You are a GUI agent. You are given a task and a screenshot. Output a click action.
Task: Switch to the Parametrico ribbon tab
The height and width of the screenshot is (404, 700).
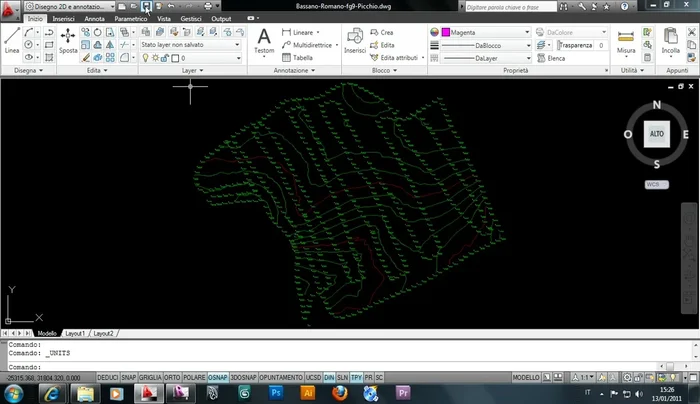(x=130, y=19)
